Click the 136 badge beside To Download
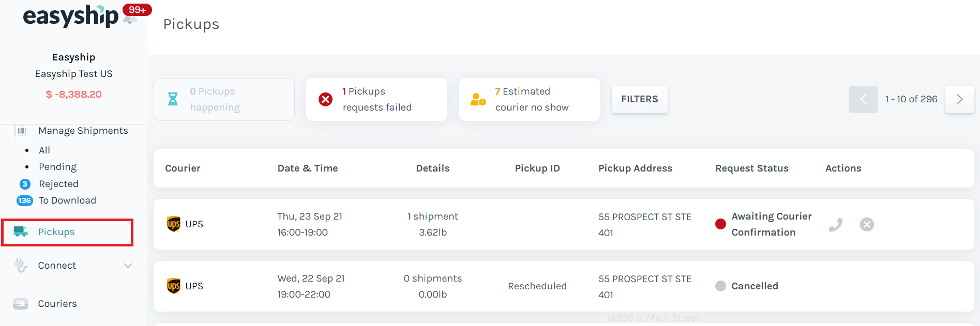Image resolution: width=980 pixels, height=326 pixels. point(25,200)
